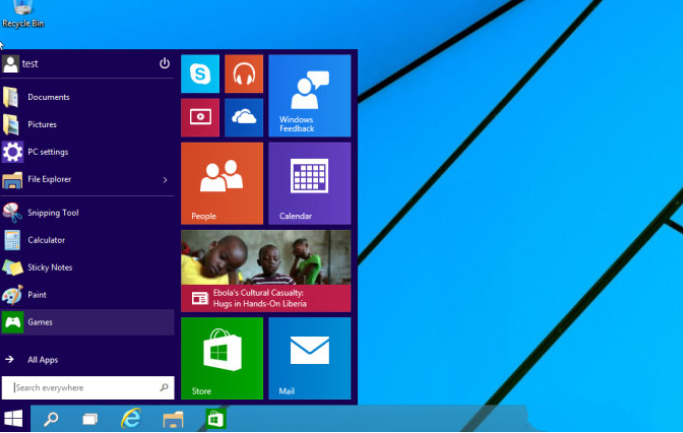
Task: Click the power button next to test
Action: point(164,63)
